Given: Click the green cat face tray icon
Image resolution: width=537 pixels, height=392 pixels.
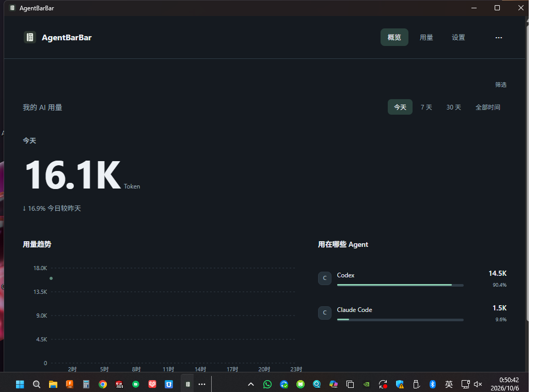Looking at the screenshot, I should 301,384.
